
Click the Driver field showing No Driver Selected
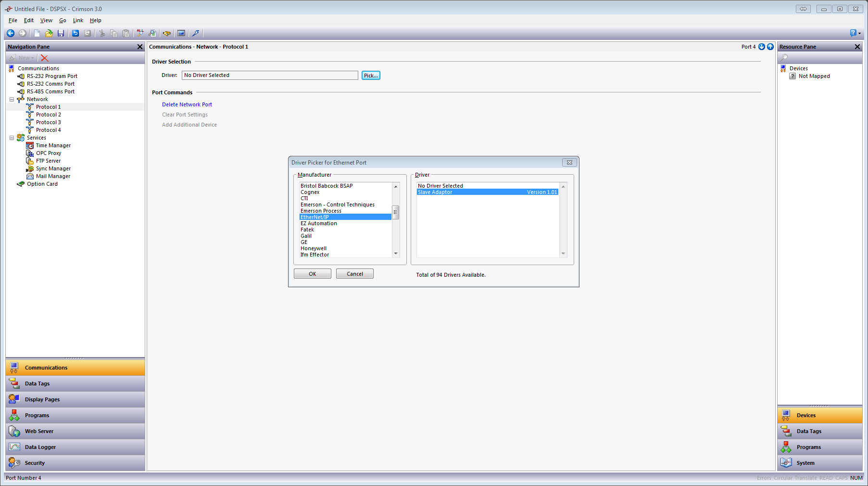pyautogui.click(x=270, y=76)
